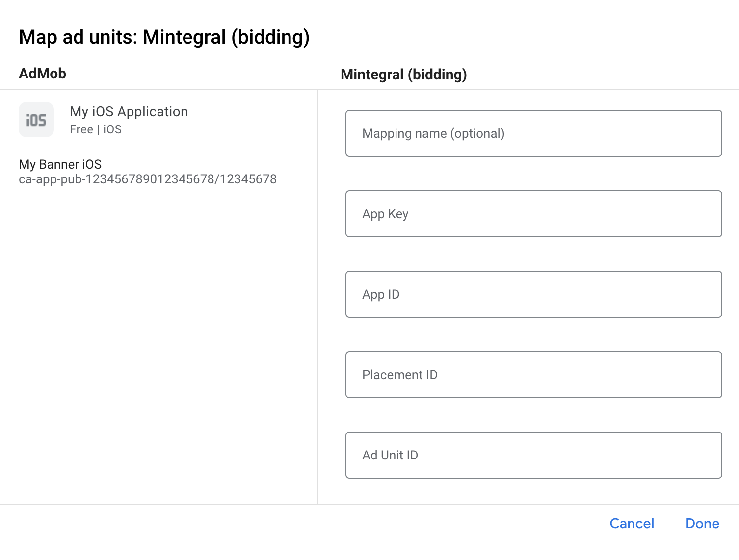Click the Mapping name (optional) field
The image size is (739, 560).
pos(533,133)
